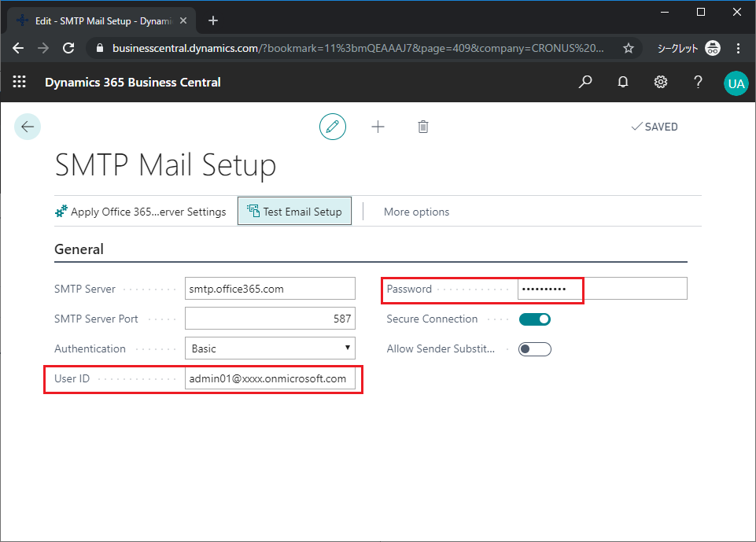
Task: Click the Password field
Action: [602, 289]
